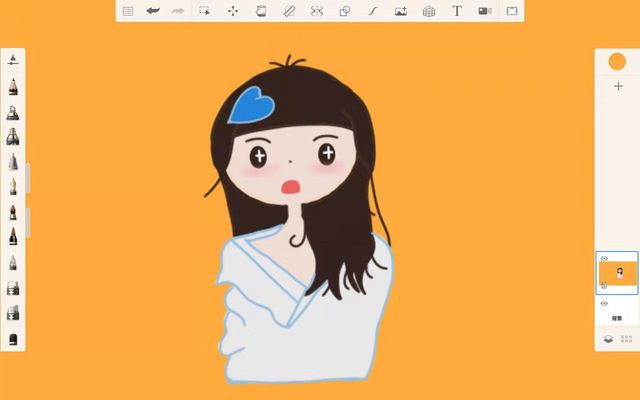The image size is (640, 400).
Task: Click the Undo arrow in top toolbar
Action: [x=153, y=11]
